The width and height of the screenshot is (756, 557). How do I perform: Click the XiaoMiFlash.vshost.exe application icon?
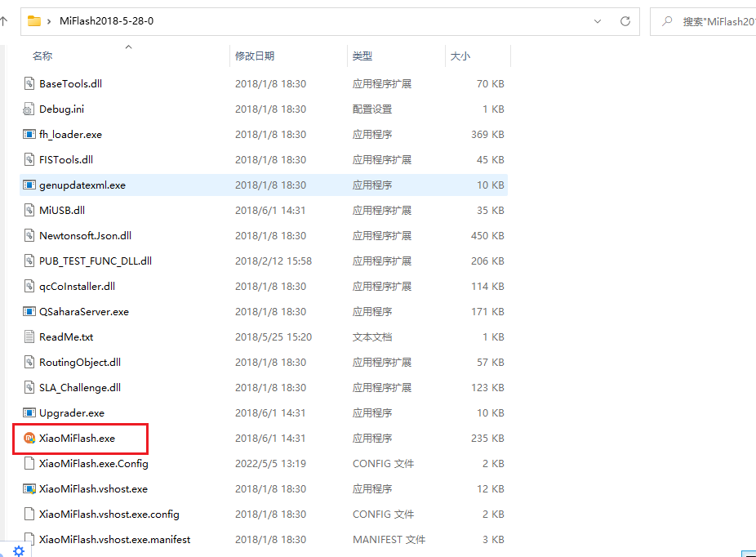29,488
